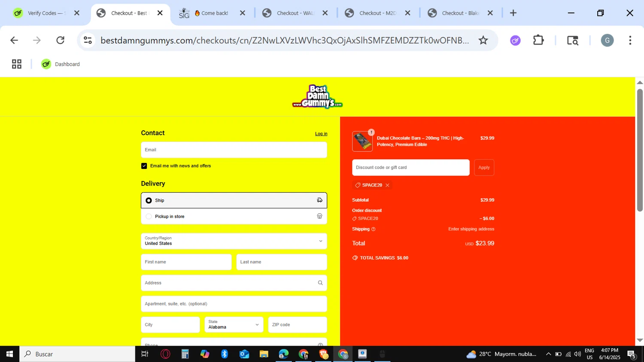Click the shipping info question icon
644x362 pixels.
[373, 229]
